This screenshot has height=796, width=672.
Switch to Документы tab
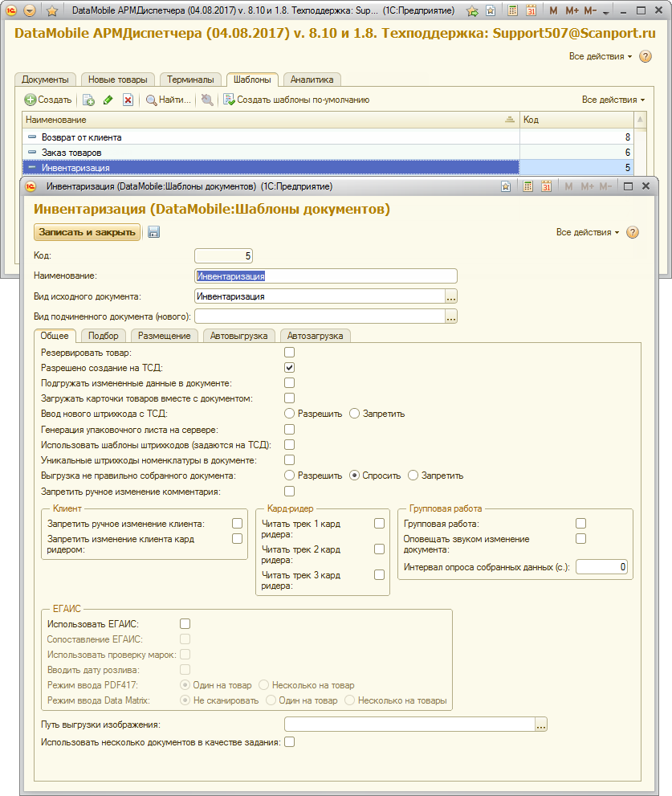[x=45, y=80]
